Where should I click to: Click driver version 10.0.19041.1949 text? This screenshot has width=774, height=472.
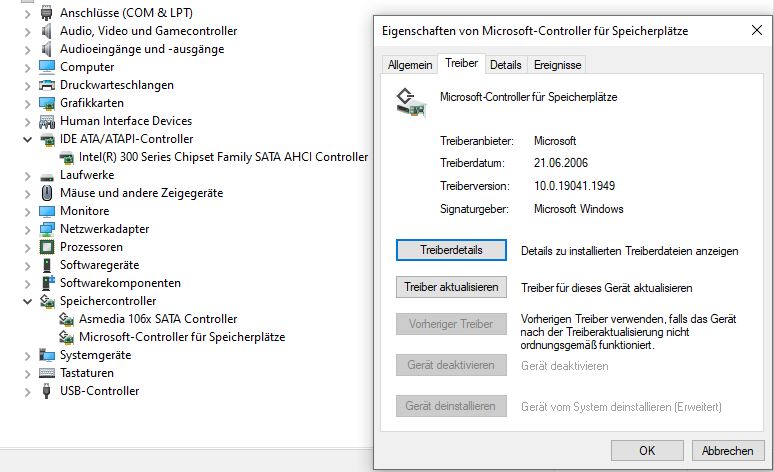point(575,186)
